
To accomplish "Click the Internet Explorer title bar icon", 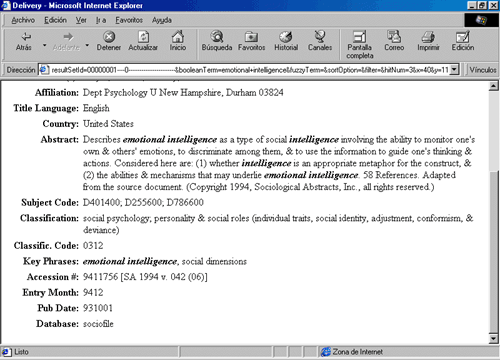I will tap(6, 6).
